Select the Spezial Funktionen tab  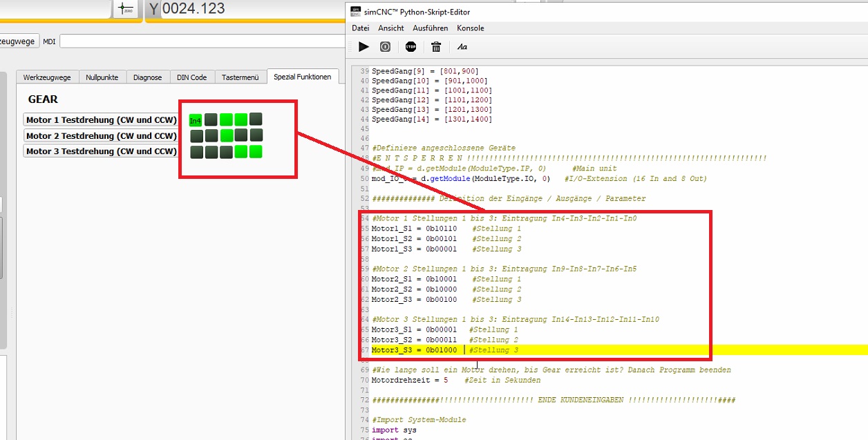point(303,77)
